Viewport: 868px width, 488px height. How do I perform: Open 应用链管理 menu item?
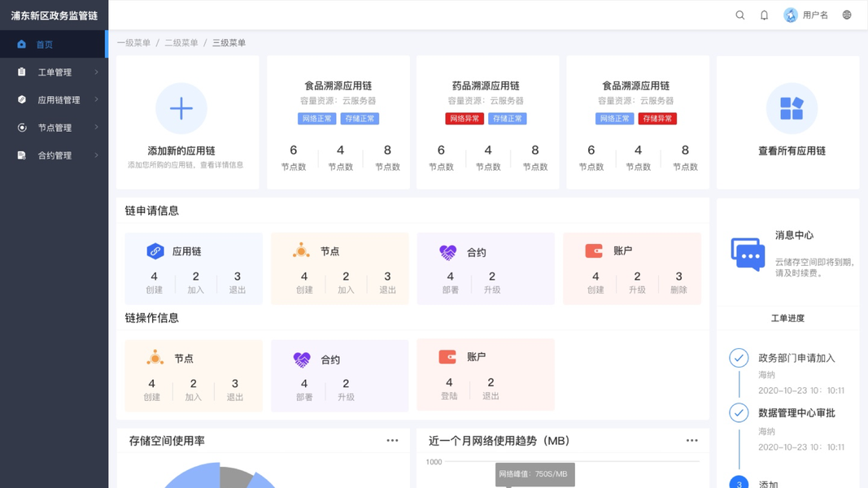tap(55, 99)
